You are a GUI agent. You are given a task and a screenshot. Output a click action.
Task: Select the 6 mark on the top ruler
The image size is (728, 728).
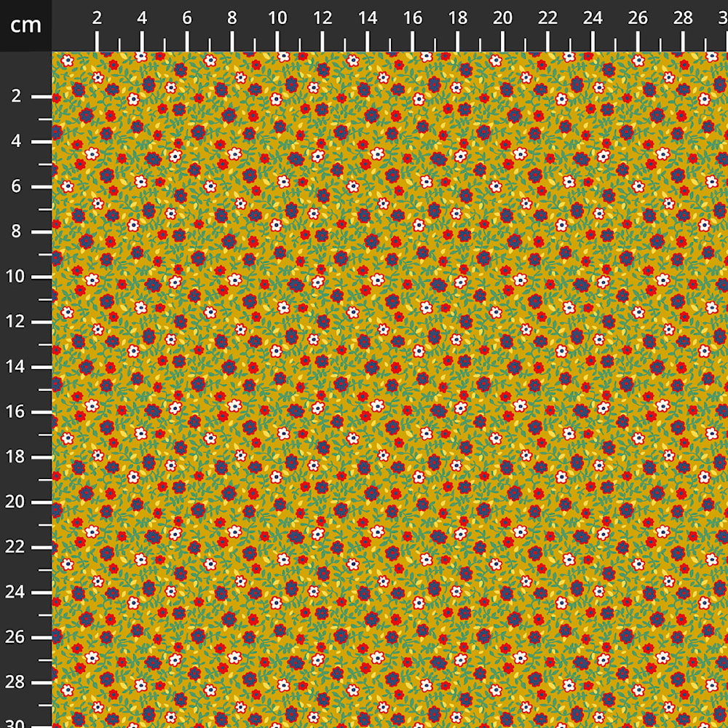(x=187, y=19)
